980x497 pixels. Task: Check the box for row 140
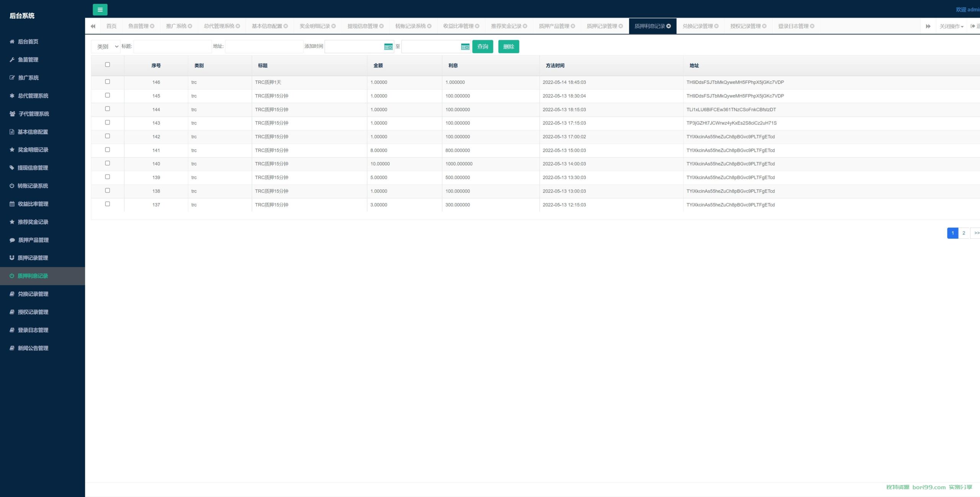[x=108, y=163]
